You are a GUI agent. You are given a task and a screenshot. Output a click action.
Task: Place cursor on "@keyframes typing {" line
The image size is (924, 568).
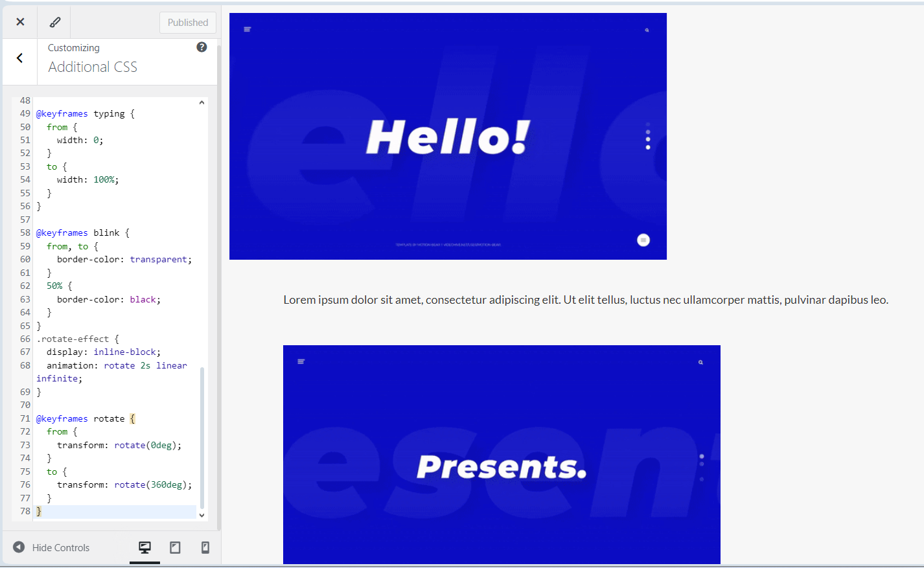coord(86,114)
